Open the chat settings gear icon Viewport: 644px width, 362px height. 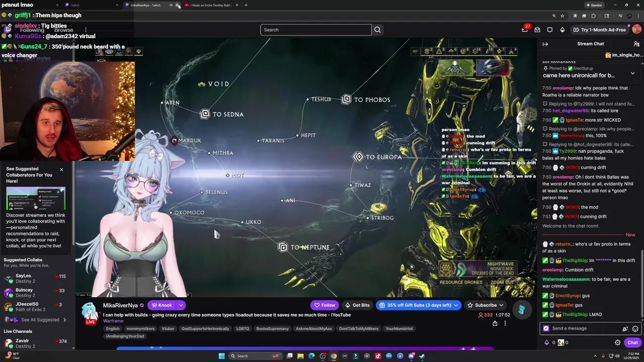pos(618,342)
